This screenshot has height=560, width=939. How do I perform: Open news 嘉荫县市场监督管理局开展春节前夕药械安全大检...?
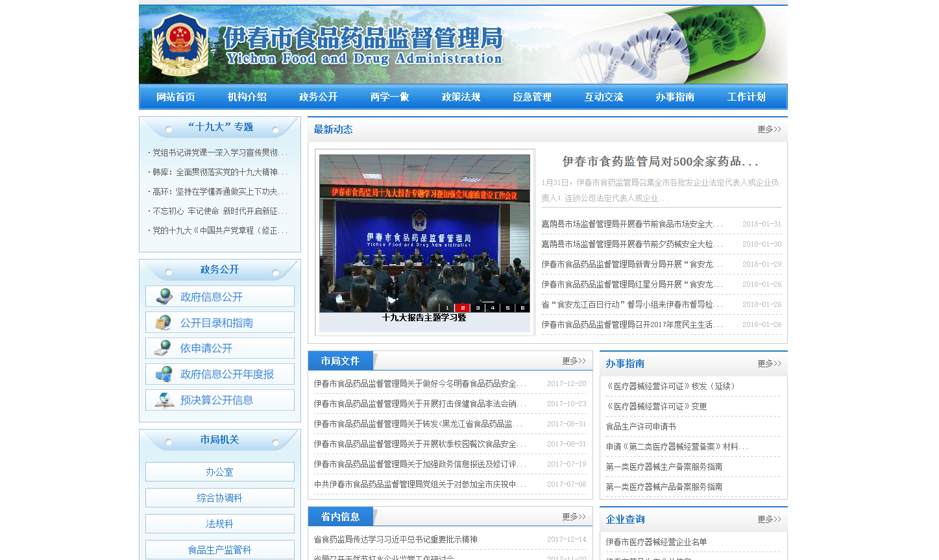[632, 244]
